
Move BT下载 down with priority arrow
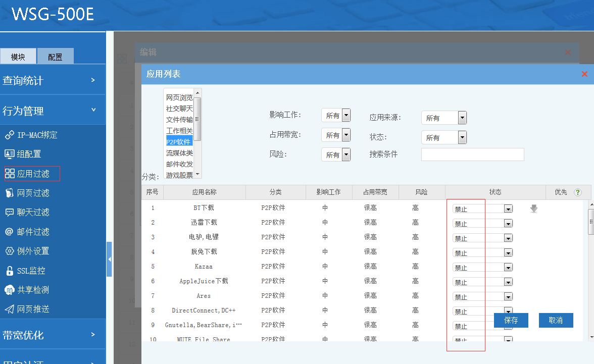point(534,209)
